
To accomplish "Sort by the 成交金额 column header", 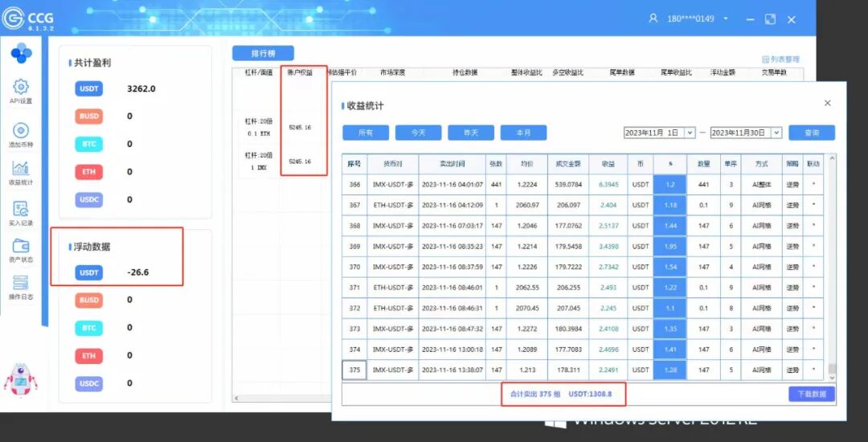I will (568, 164).
